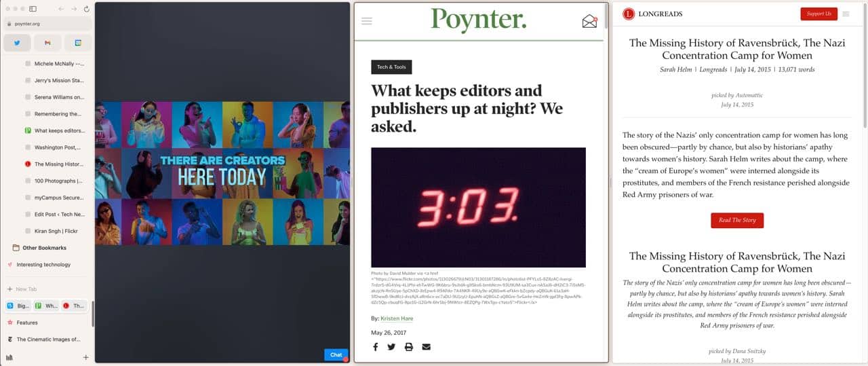The height and width of the screenshot is (366, 868).
Task: Reload the page using the refresh icon
Action: [x=87, y=9]
